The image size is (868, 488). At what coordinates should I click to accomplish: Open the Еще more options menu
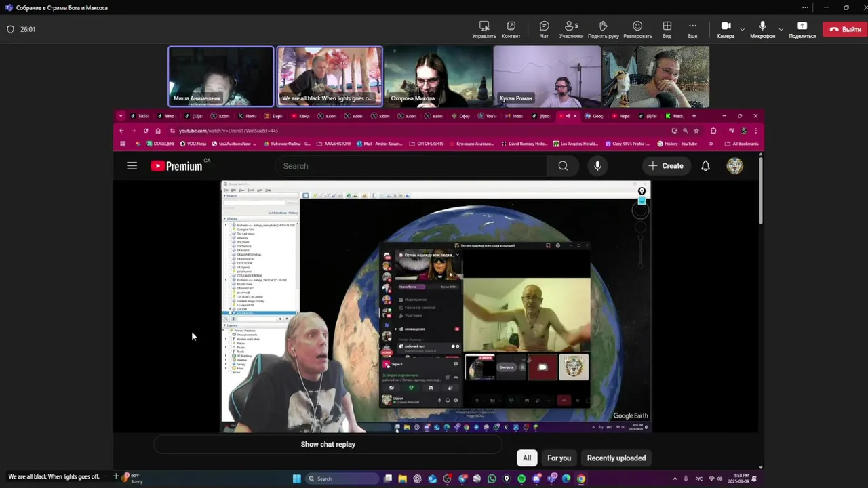692,29
